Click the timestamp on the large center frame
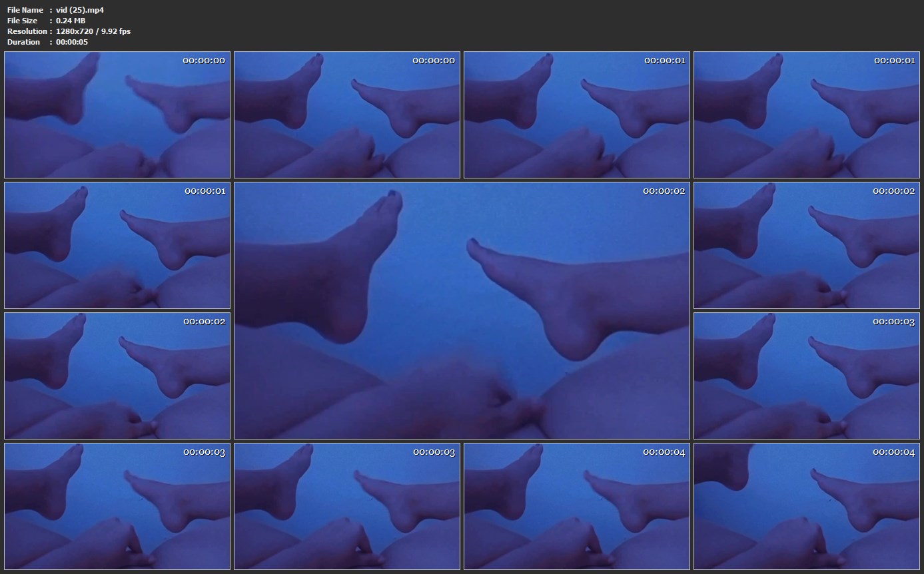Screen dimensions: 924x574 click(x=664, y=191)
